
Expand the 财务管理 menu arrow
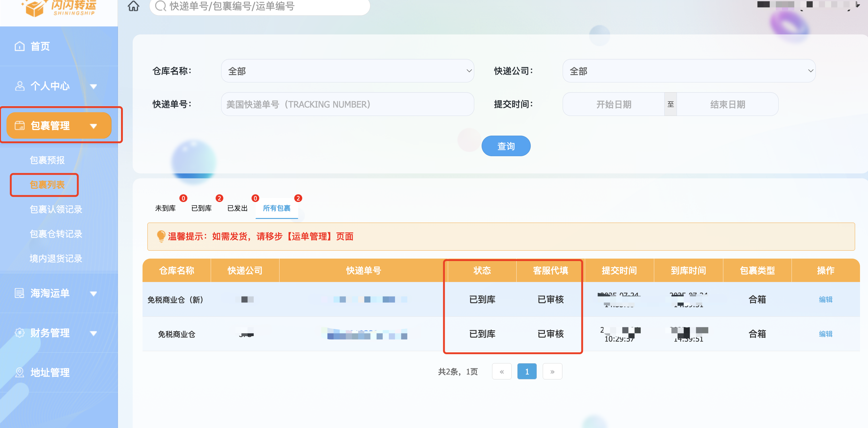(94, 334)
